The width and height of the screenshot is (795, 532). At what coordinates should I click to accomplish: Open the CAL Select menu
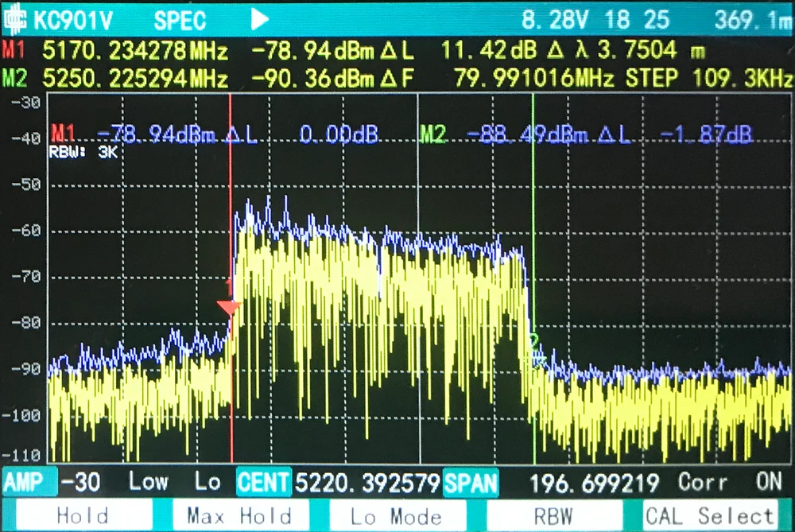(709, 515)
